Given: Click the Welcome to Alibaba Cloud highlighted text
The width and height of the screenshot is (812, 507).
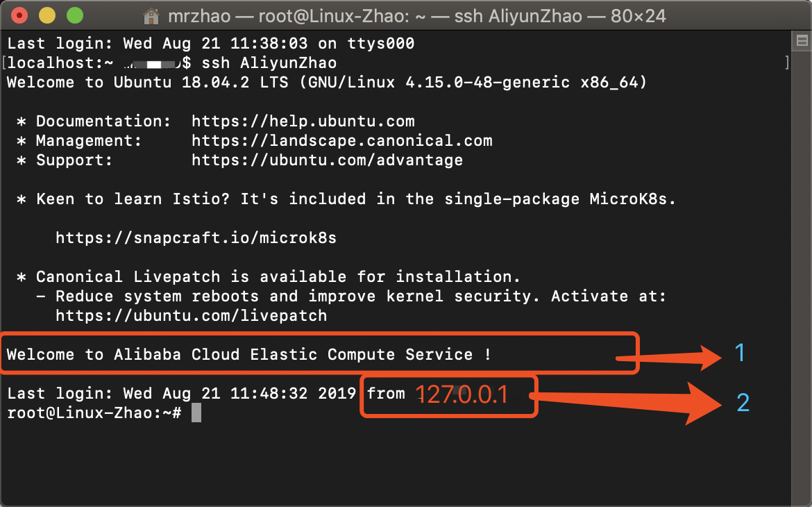Looking at the screenshot, I should click(248, 354).
